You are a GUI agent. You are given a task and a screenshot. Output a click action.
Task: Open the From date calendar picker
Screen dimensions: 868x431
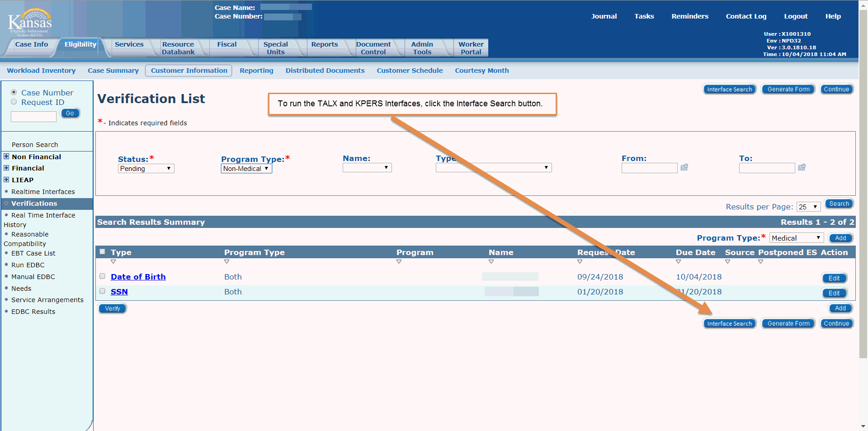[684, 167]
